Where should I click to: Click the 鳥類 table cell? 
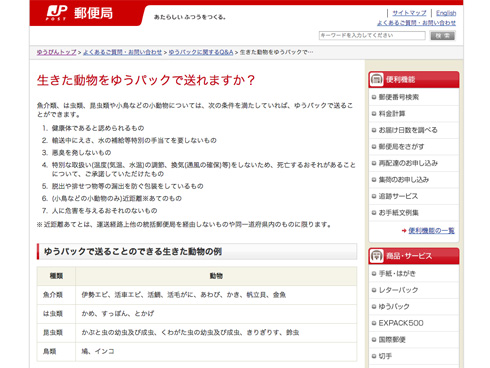(56, 351)
